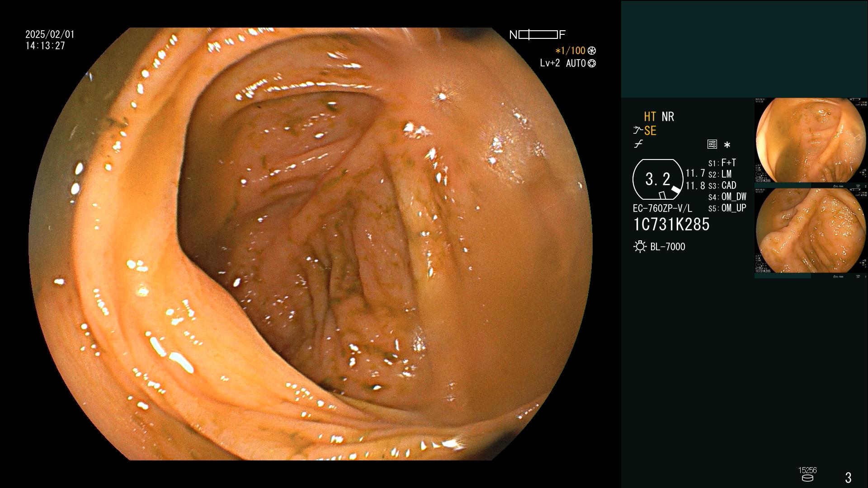Image resolution: width=868 pixels, height=488 pixels.
Task: Click the scope tip diagram showing 3.2
Action: pos(658,179)
